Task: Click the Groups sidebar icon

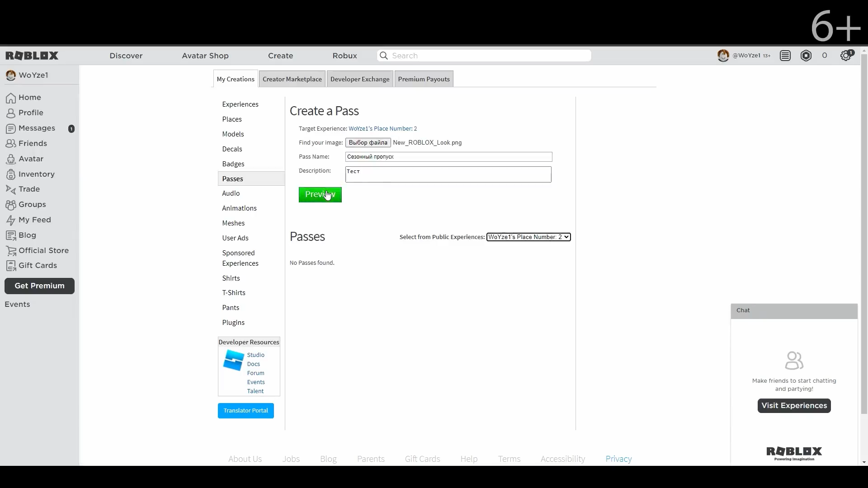Action: point(11,205)
